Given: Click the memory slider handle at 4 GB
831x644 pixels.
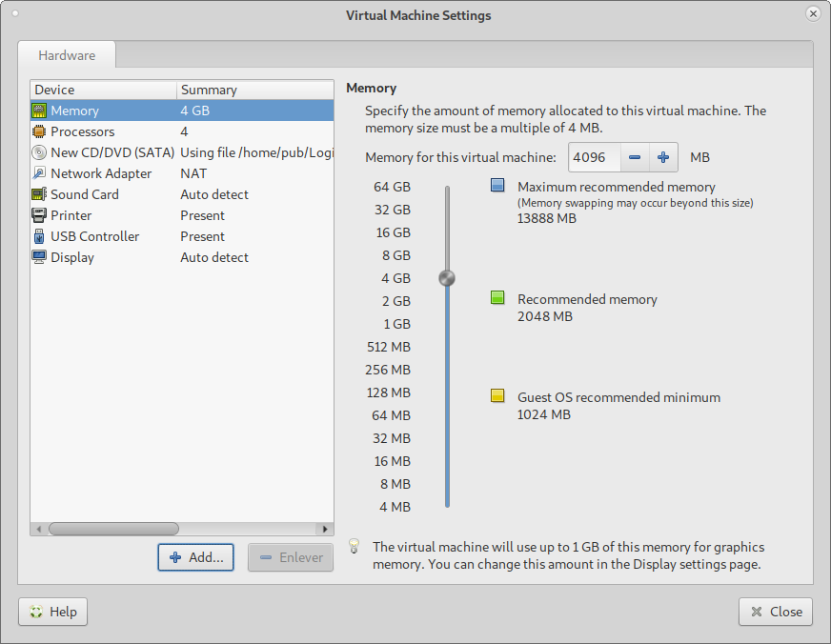Looking at the screenshot, I should tap(447, 278).
